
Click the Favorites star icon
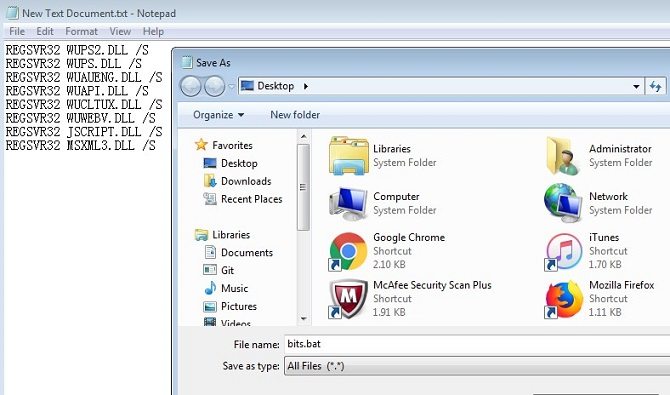201,145
